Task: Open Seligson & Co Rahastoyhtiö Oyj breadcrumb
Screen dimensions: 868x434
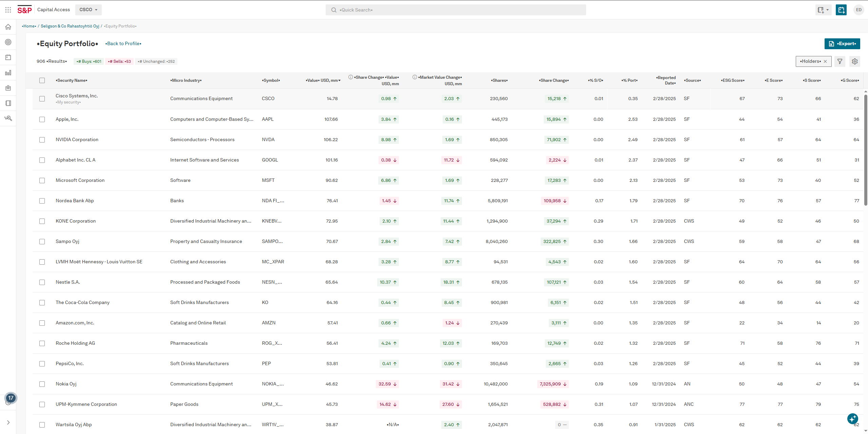Action: (x=70, y=26)
